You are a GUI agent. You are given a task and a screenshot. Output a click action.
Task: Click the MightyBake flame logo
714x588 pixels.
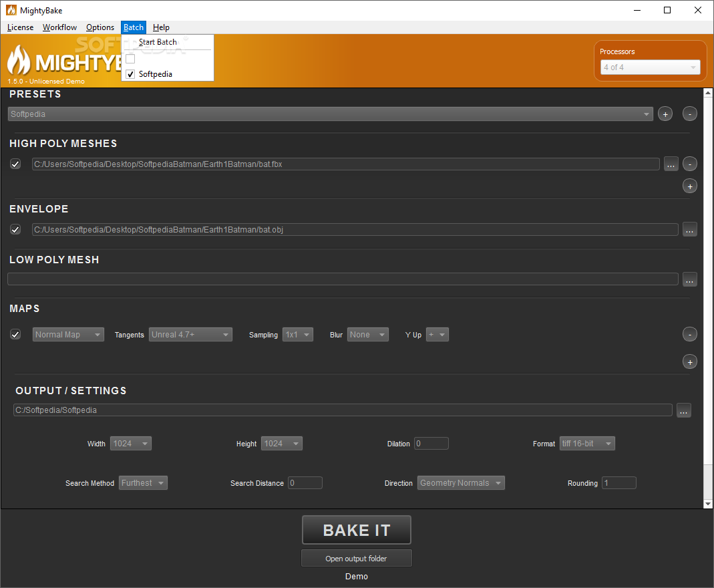[x=19, y=60]
